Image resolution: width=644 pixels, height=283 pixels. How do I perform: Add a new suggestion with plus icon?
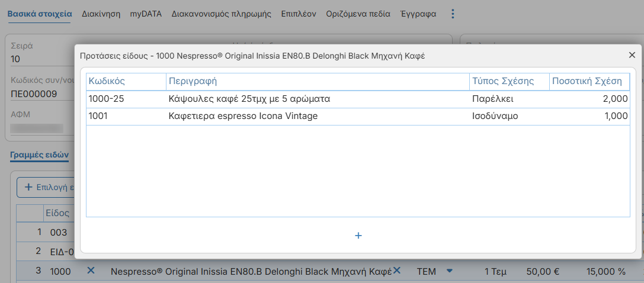point(358,236)
